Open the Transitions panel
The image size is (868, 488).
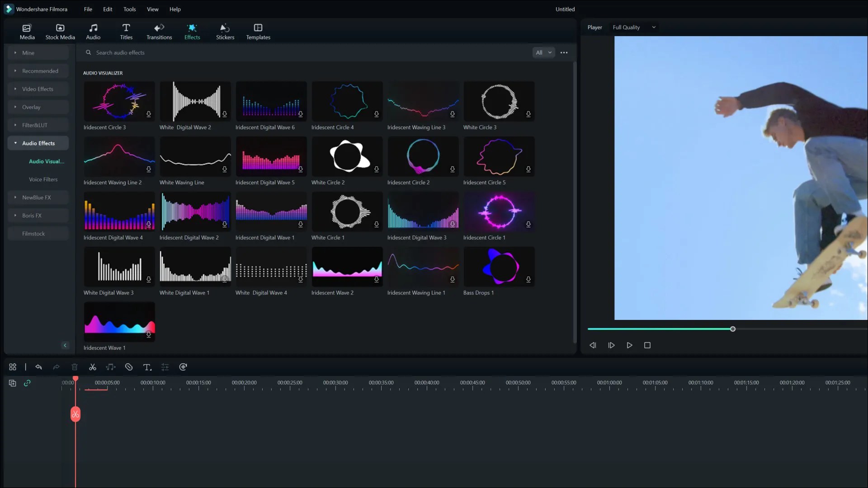(159, 32)
